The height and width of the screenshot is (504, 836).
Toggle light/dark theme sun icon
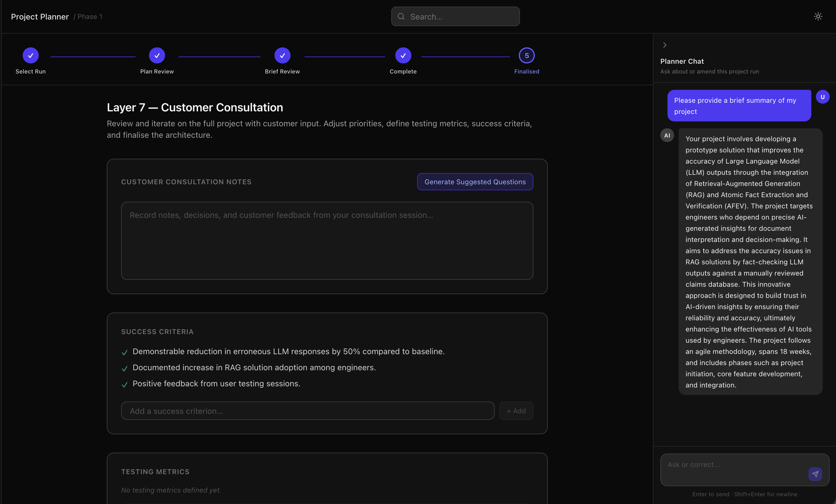point(818,16)
